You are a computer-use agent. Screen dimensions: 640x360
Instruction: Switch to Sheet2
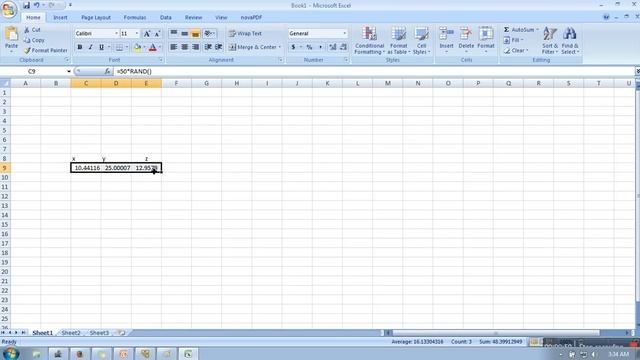tap(71, 333)
